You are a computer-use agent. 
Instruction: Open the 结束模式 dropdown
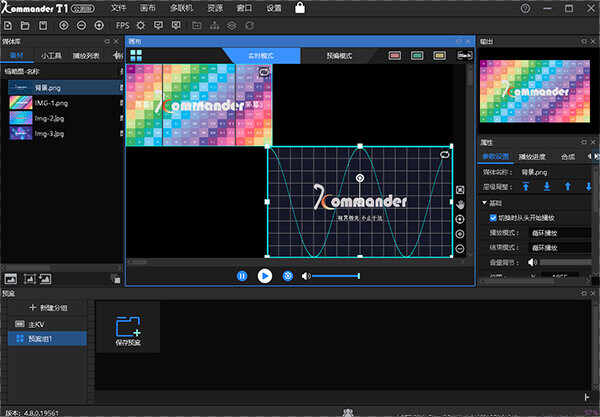click(x=562, y=247)
